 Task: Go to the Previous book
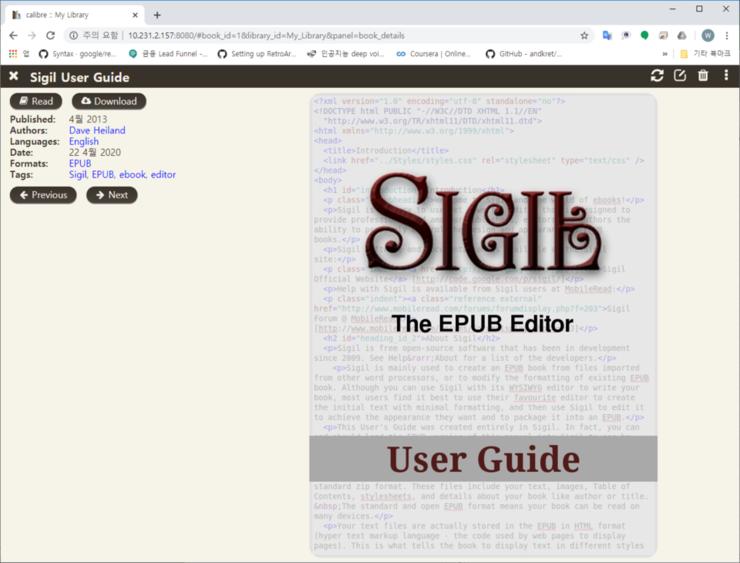click(x=43, y=195)
